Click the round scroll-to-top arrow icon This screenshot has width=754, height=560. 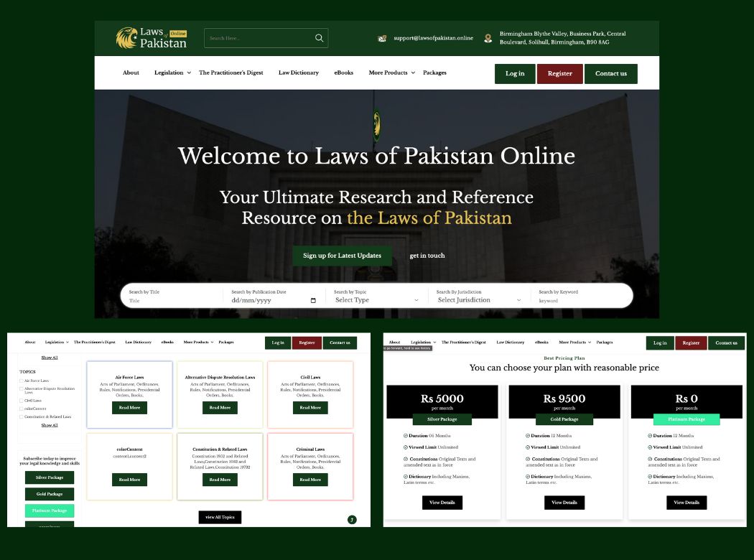352,520
